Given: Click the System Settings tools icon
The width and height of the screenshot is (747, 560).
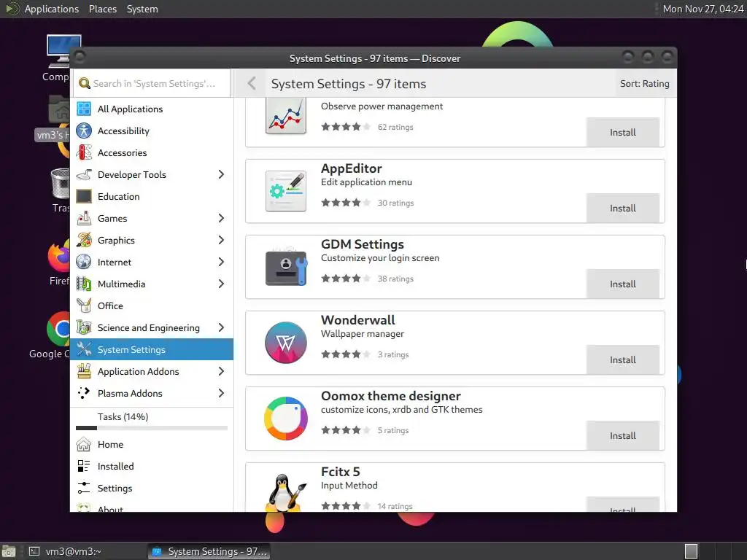Looking at the screenshot, I should [84, 349].
